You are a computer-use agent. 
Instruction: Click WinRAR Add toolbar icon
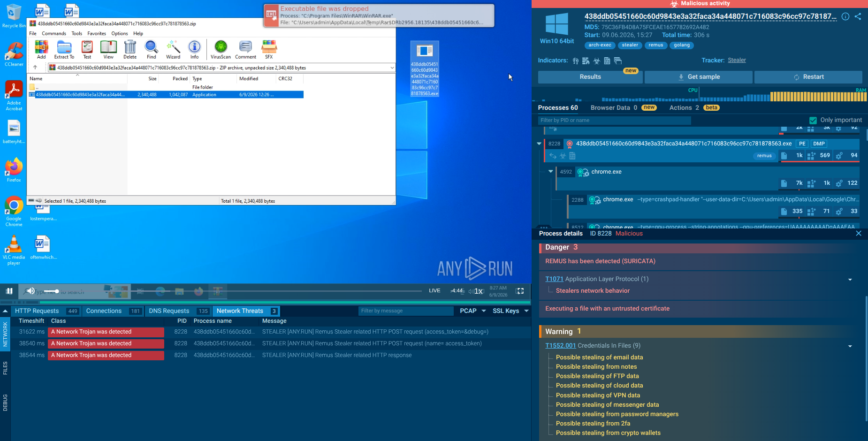point(41,50)
